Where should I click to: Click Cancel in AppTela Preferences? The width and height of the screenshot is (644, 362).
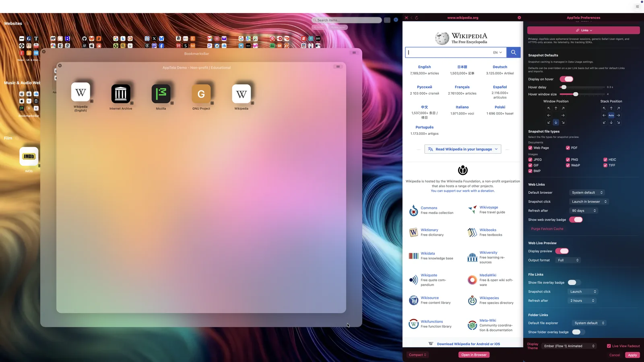click(615, 355)
